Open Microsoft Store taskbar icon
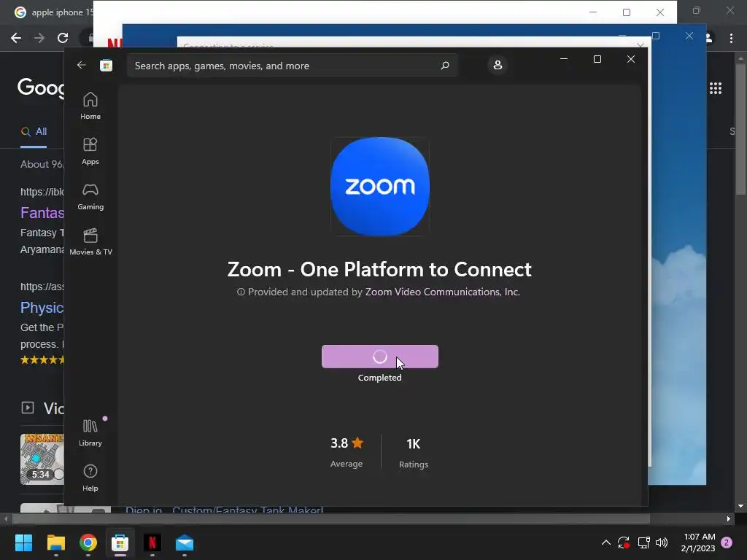 120,542
